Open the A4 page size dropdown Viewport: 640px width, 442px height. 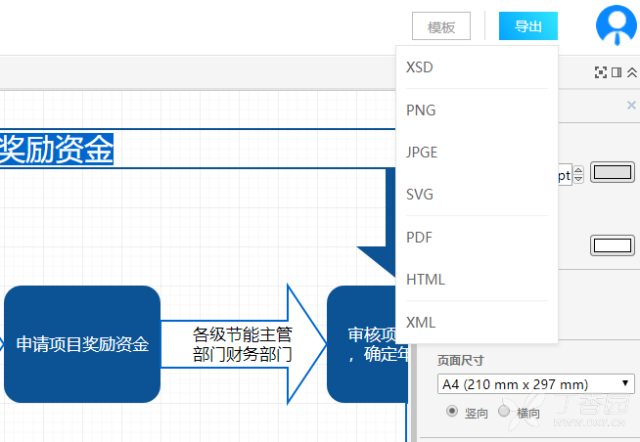pyautogui.click(x=536, y=384)
